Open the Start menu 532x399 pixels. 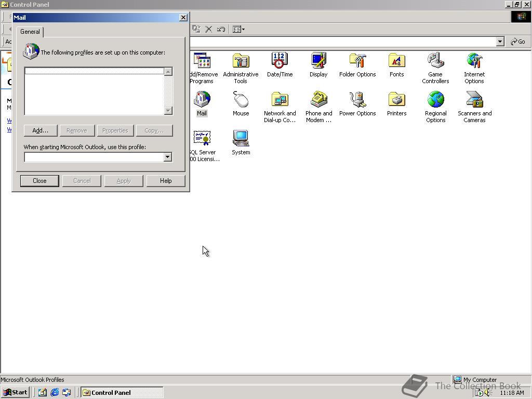tap(15, 393)
